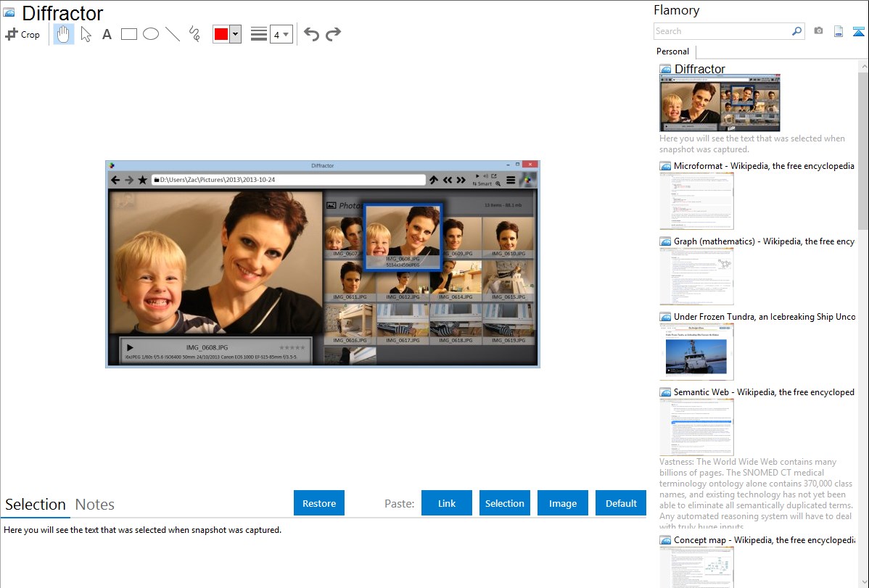Pick the text annotation tool
The width and height of the screenshot is (869, 588).
[x=107, y=34]
